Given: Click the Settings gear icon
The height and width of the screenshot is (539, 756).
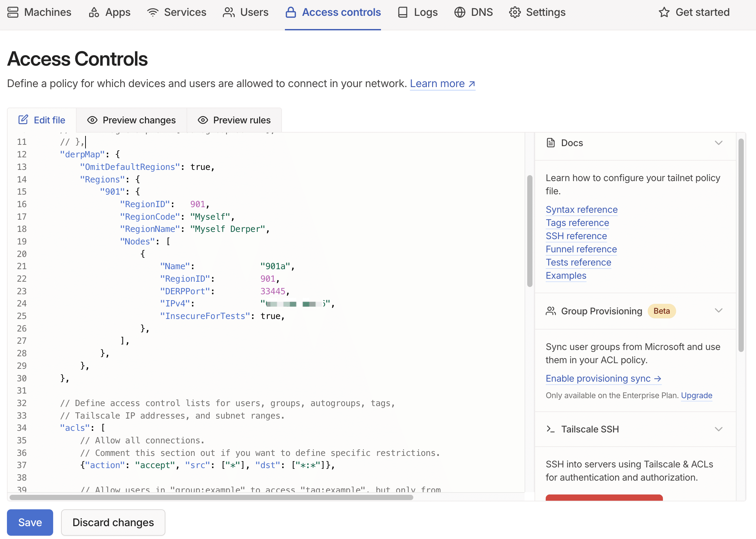Looking at the screenshot, I should coord(515,12).
